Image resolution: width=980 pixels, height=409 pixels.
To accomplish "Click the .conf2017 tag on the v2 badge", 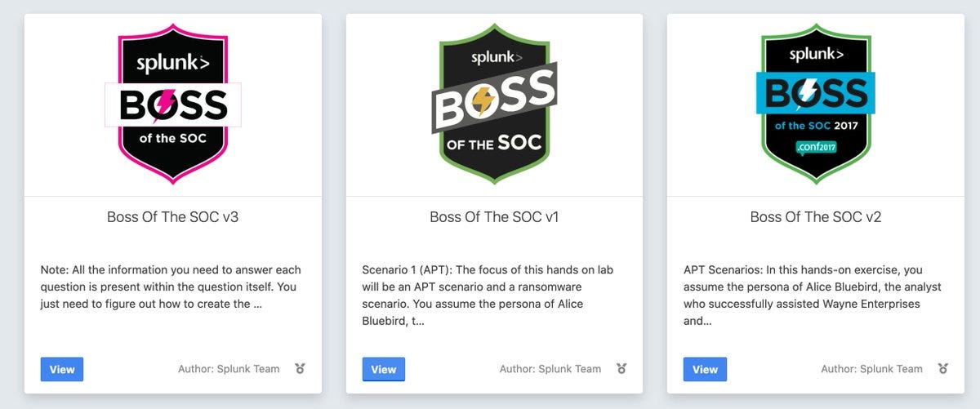I will click(x=816, y=148).
